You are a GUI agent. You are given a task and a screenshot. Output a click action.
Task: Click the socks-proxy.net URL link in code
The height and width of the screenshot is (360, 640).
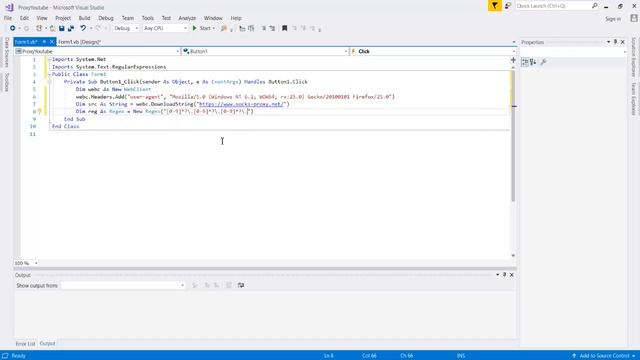pyautogui.click(x=241, y=104)
